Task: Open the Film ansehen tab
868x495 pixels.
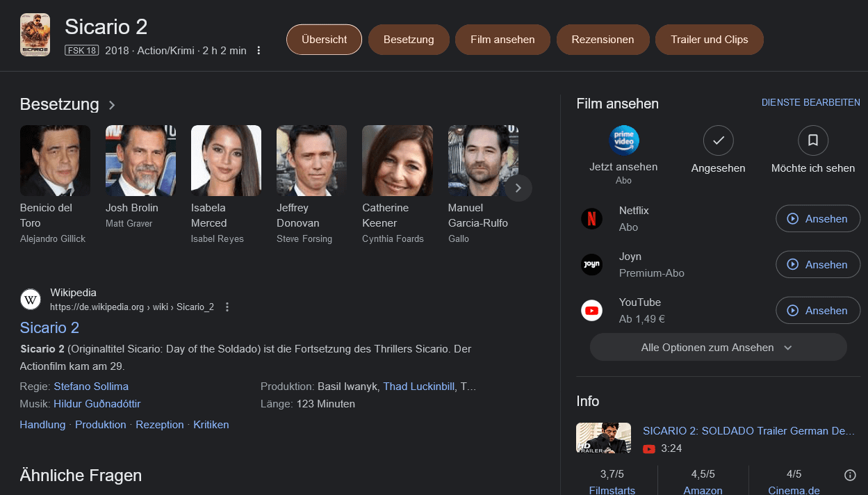Action: tap(502, 40)
